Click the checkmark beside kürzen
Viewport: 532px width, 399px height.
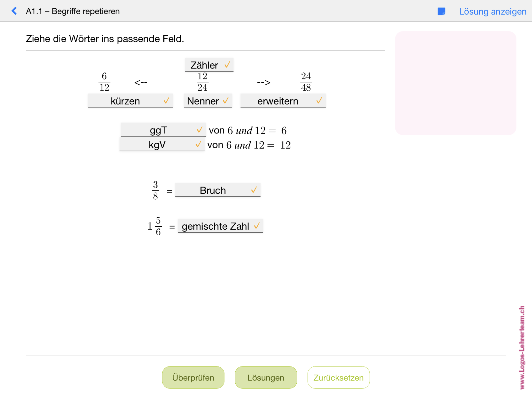[166, 100]
